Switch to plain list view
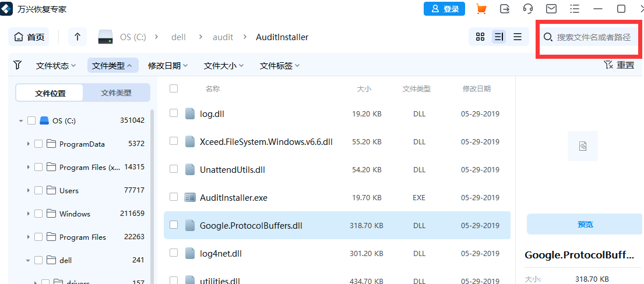This screenshot has height=284, width=644. [x=518, y=37]
